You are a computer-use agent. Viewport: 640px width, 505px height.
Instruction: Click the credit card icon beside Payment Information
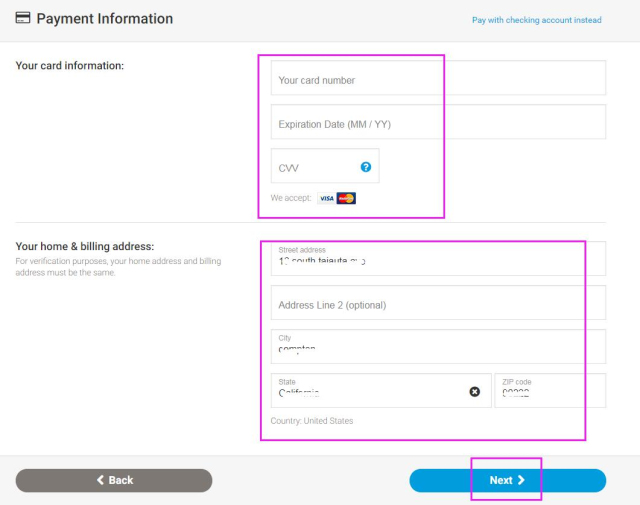[22, 19]
